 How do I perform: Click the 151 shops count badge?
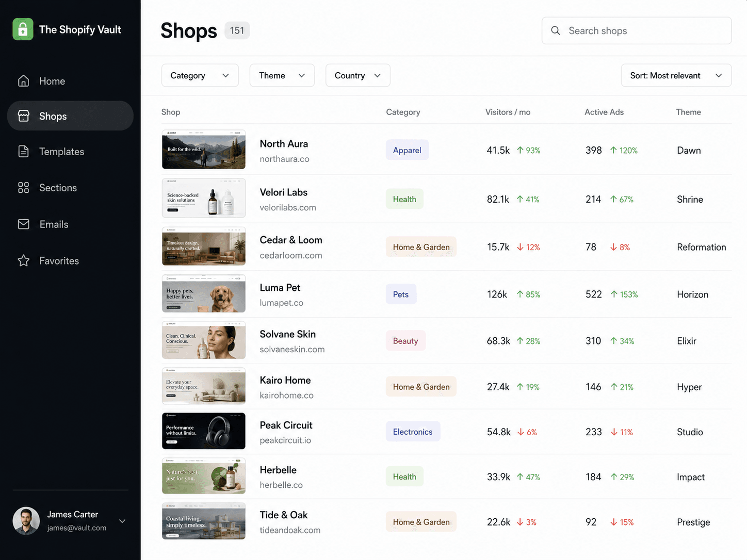237,30
